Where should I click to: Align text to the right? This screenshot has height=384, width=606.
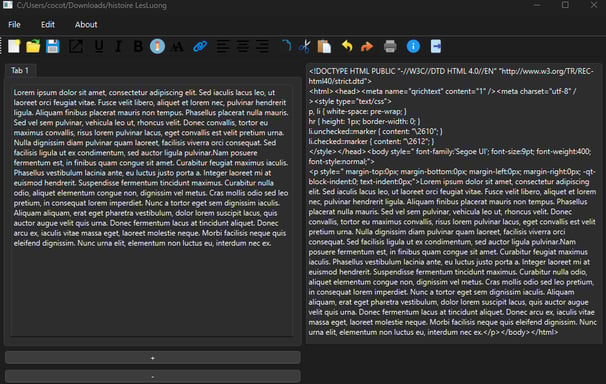point(262,46)
